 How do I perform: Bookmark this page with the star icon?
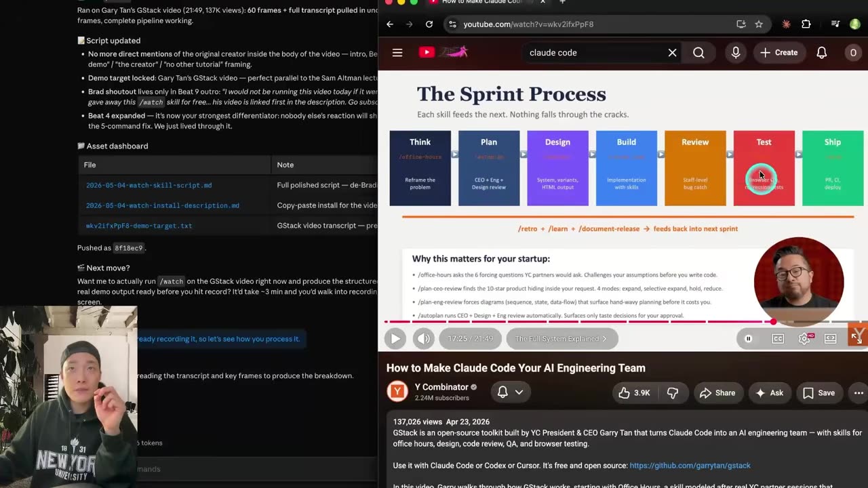point(759,24)
